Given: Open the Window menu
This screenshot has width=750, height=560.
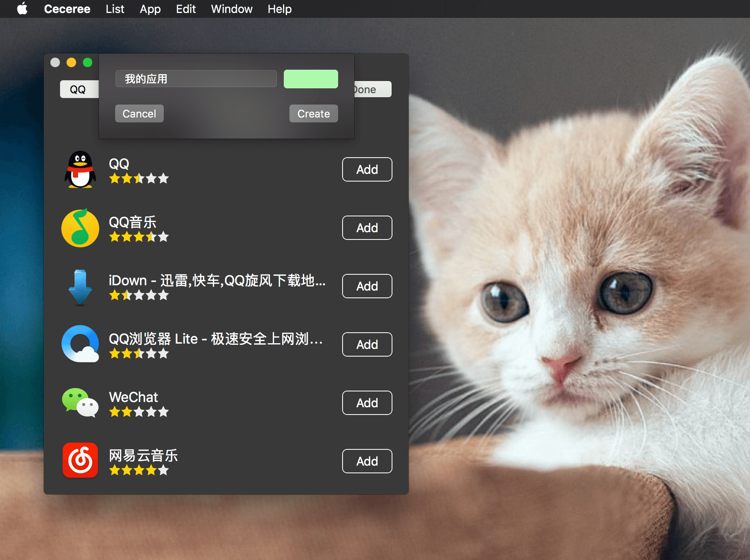Looking at the screenshot, I should 231,9.
